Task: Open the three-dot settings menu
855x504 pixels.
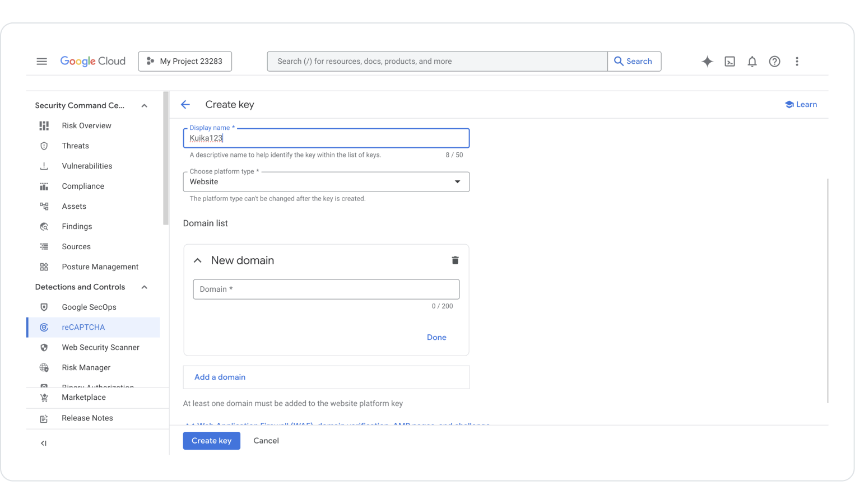Action: coord(797,62)
